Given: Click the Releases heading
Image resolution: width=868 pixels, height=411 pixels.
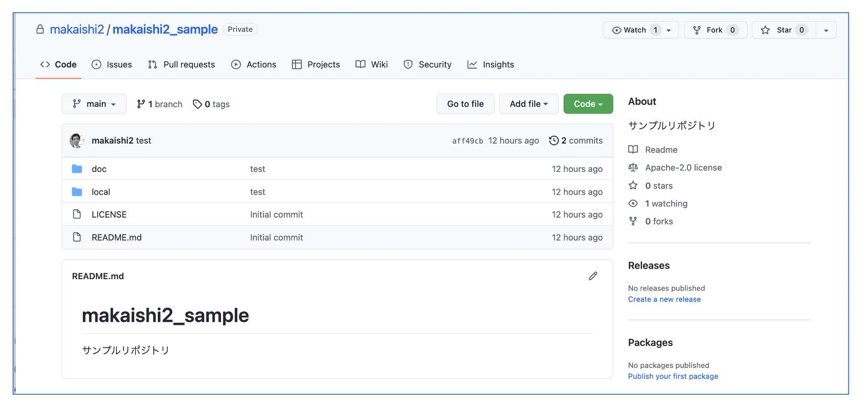Looking at the screenshot, I should coord(649,266).
